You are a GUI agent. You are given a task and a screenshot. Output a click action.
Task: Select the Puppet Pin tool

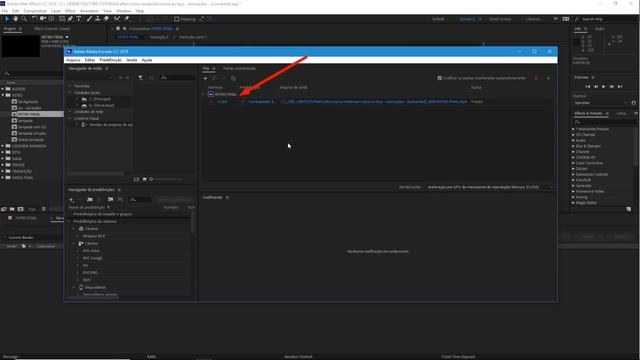(x=127, y=19)
